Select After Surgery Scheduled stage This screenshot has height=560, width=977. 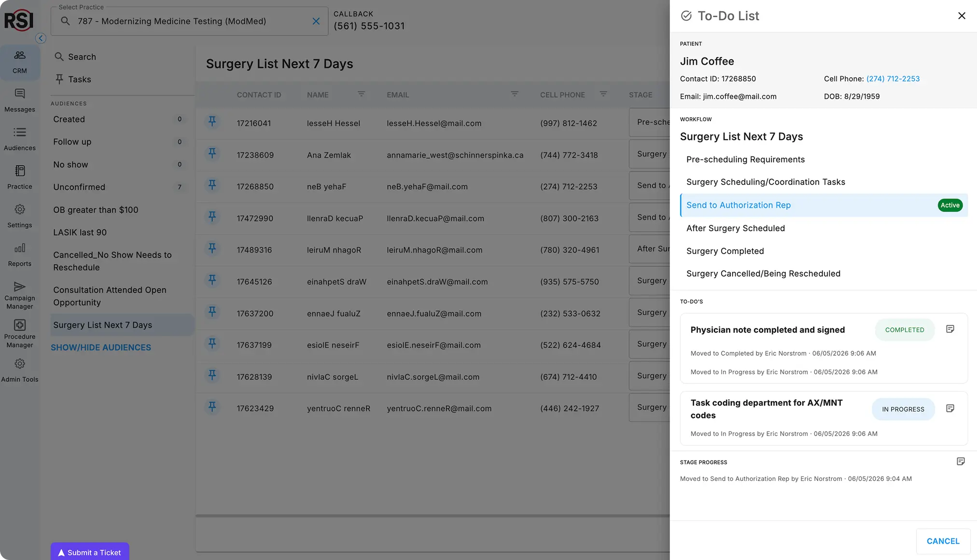pyautogui.click(x=823, y=228)
